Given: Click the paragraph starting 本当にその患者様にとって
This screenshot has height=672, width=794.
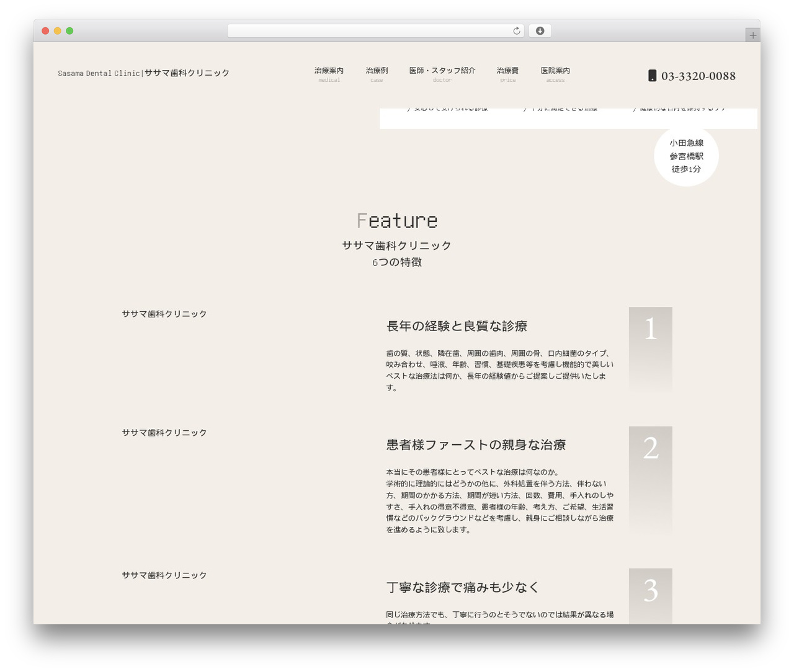Looking at the screenshot, I should 500,501.
